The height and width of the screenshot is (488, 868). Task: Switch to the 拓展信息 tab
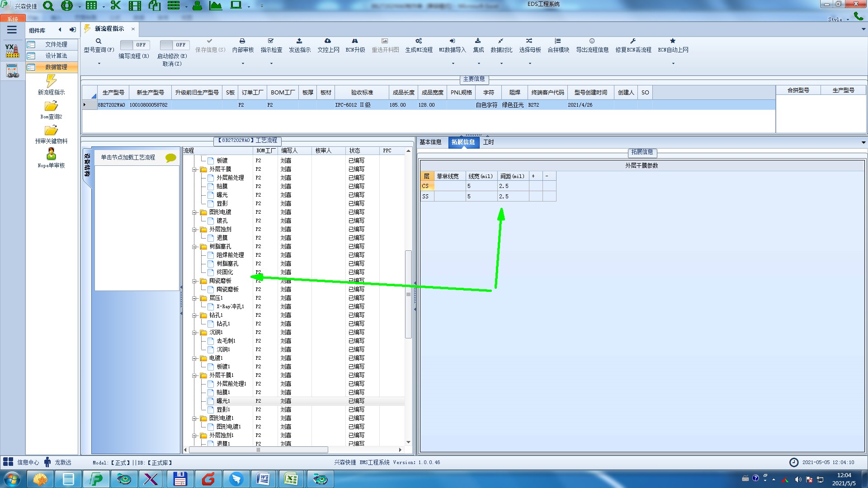click(463, 142)
